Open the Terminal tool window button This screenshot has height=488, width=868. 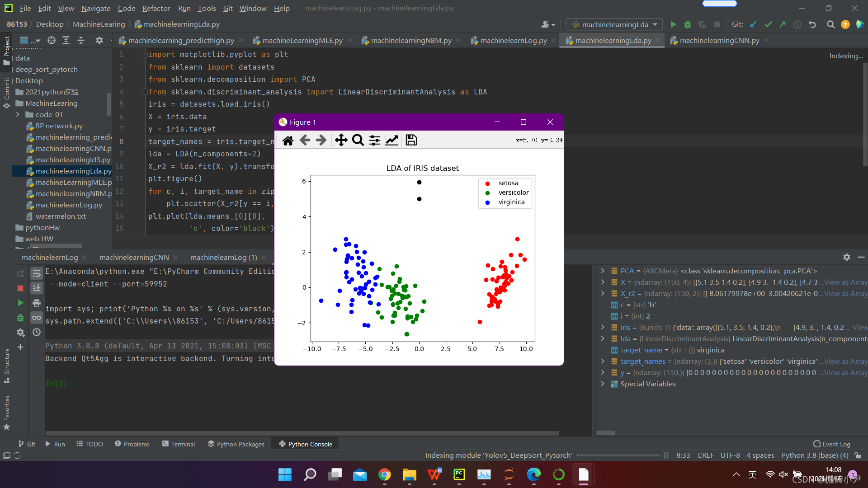point(179,444)
